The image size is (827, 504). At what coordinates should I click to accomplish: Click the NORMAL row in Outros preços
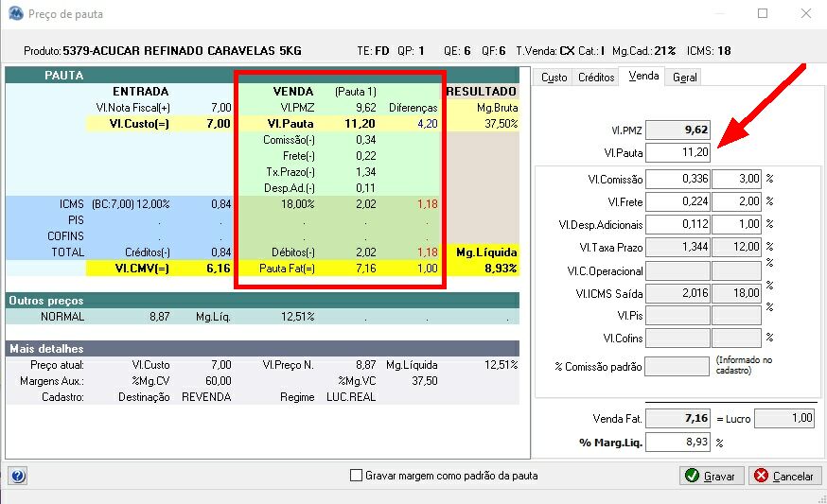pos(262,317)
